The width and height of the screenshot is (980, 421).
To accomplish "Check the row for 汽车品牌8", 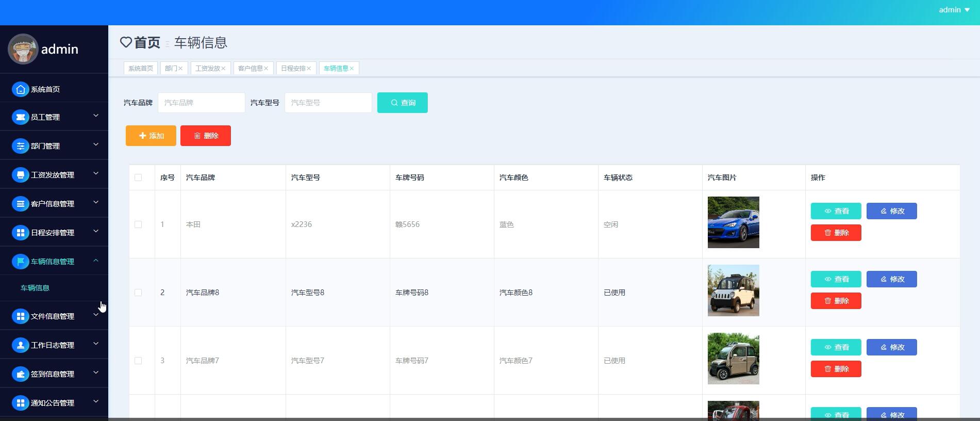I will tap(138, 293).
